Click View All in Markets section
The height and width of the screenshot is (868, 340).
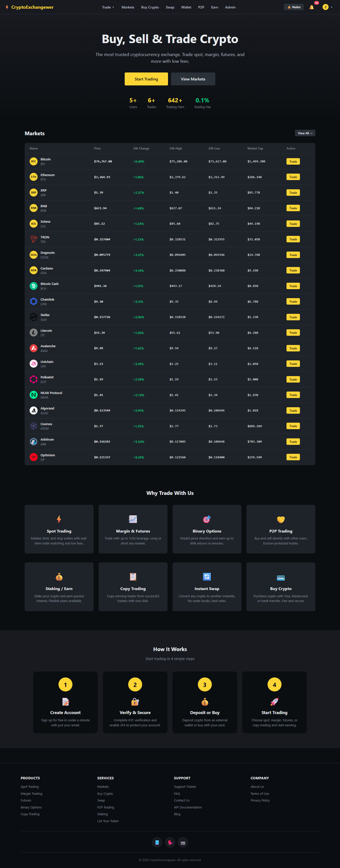(x=305, y=133)
